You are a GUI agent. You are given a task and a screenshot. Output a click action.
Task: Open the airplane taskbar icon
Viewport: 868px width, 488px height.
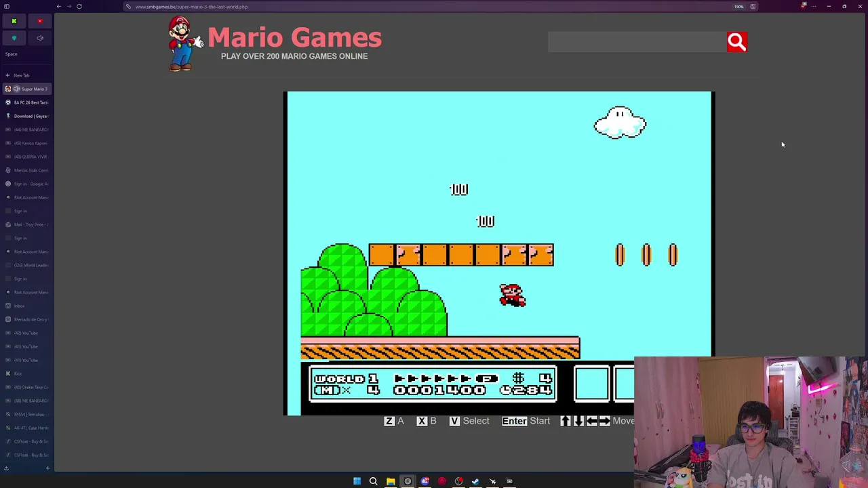492,481
